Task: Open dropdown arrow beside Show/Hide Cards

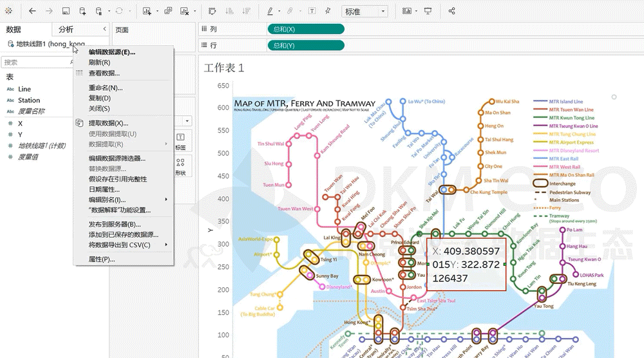Action: (417, 11)
